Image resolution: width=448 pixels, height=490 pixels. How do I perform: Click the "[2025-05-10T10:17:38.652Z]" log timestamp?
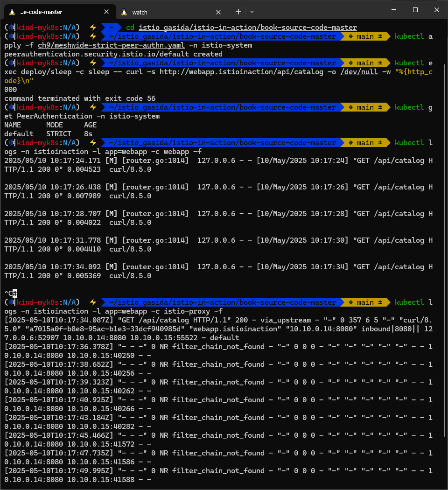pos(59,364)
